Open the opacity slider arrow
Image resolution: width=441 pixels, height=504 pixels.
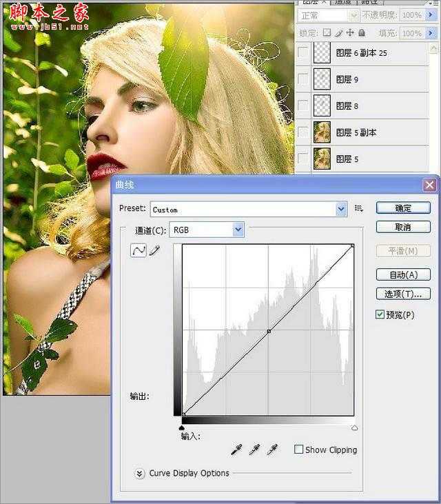pyautogui.click(x=431, y=14)
